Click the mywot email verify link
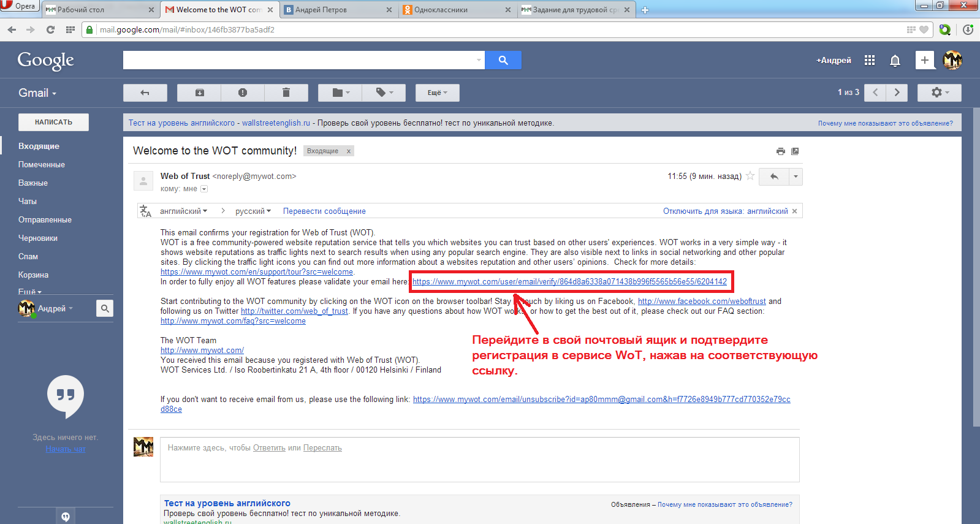Screen dimensions: 980x524 click(x=569, y=282)
